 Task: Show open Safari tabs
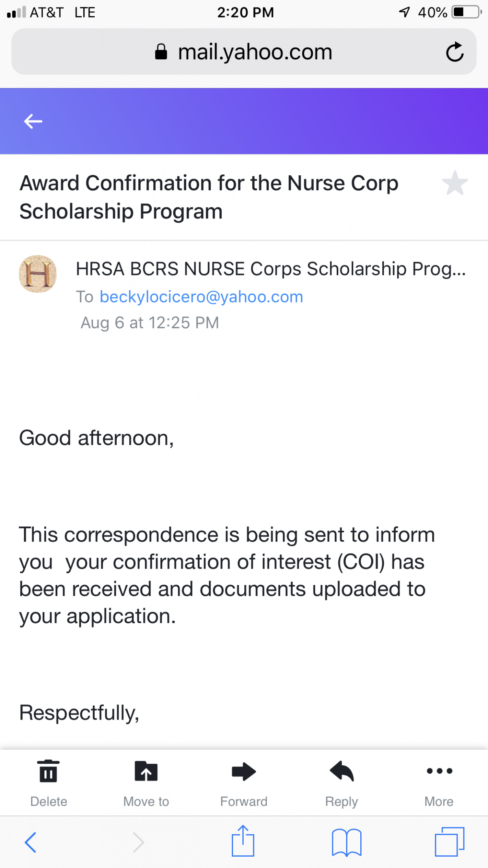[449, 841]
